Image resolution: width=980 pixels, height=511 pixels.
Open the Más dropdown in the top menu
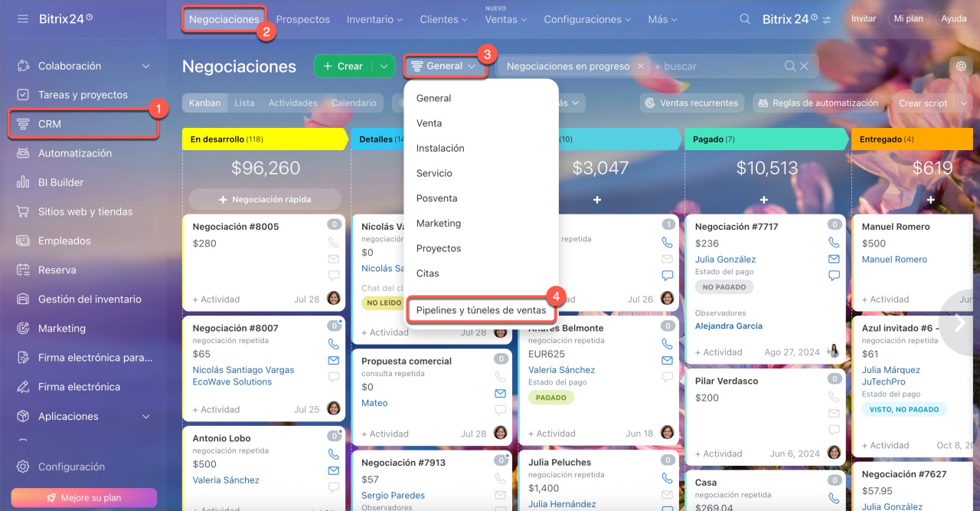click(x=663, y=19)
